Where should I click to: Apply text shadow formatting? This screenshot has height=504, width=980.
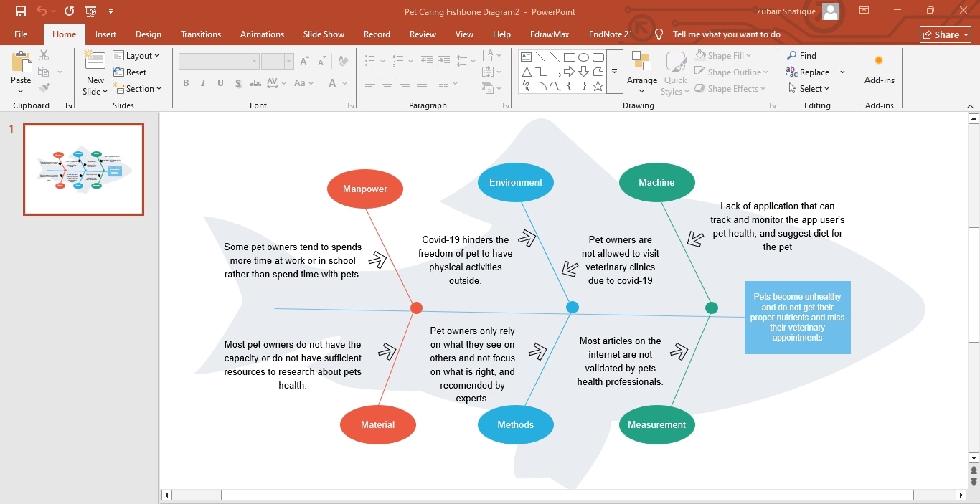[238, 84]
